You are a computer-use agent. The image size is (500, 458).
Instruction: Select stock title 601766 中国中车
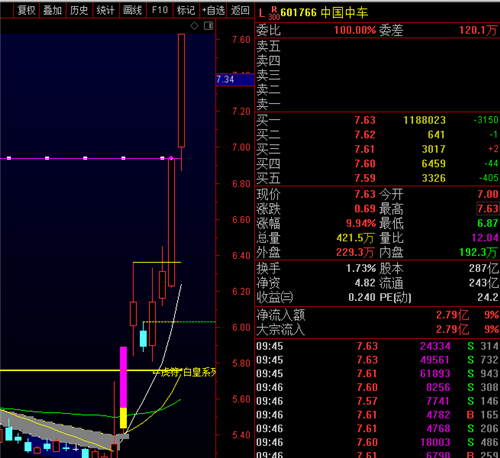point(324,13)
